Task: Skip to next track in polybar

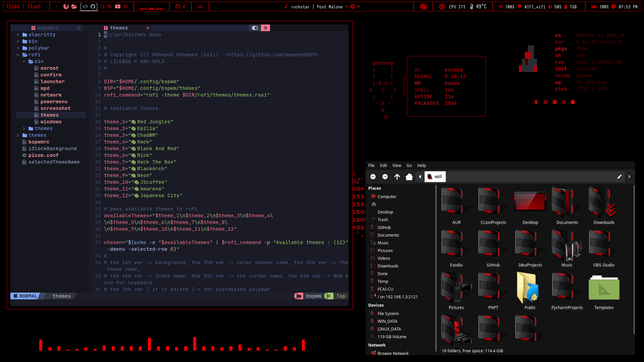Action: [359, 7]
